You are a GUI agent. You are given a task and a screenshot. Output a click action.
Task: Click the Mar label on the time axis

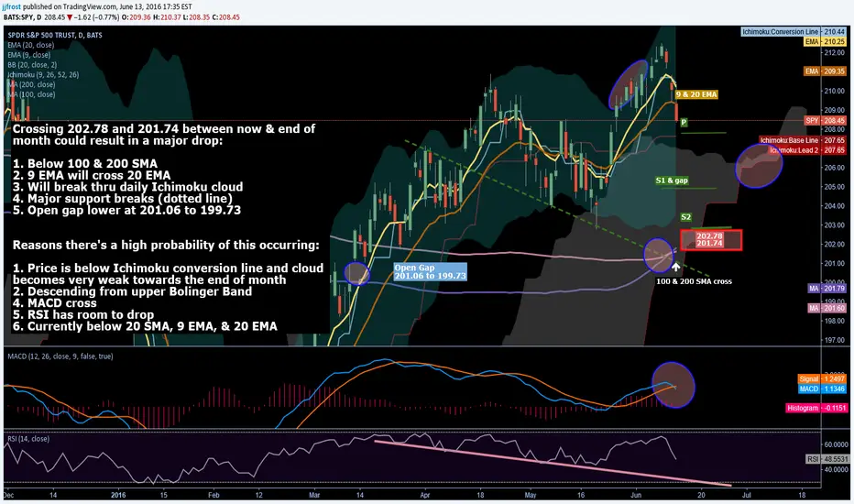314,495
